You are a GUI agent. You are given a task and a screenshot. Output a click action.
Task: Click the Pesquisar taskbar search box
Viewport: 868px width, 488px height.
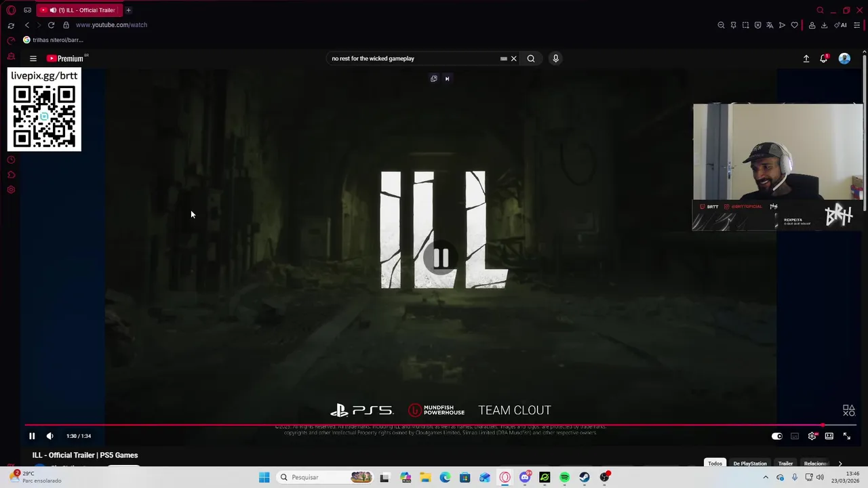(325, 477)
